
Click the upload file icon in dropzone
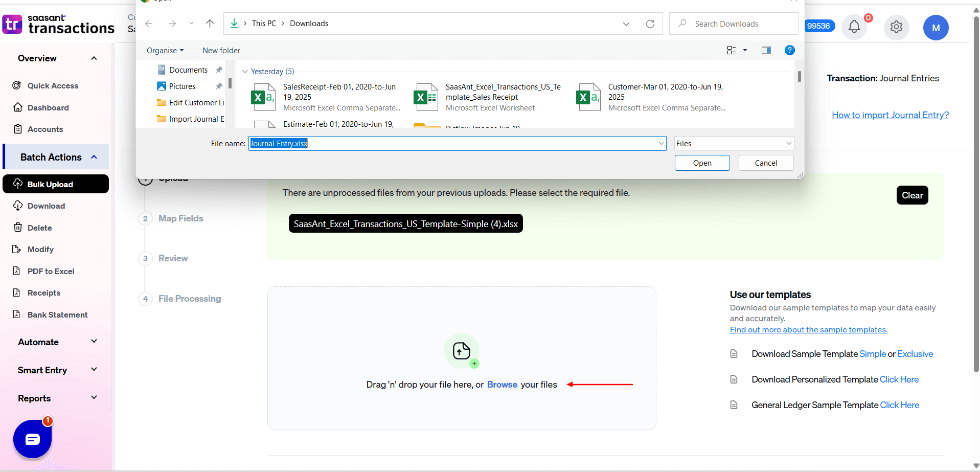pos(461,351)
